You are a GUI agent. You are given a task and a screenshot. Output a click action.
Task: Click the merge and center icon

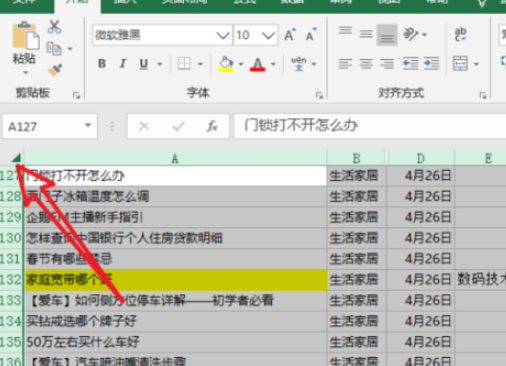(460, 63)
